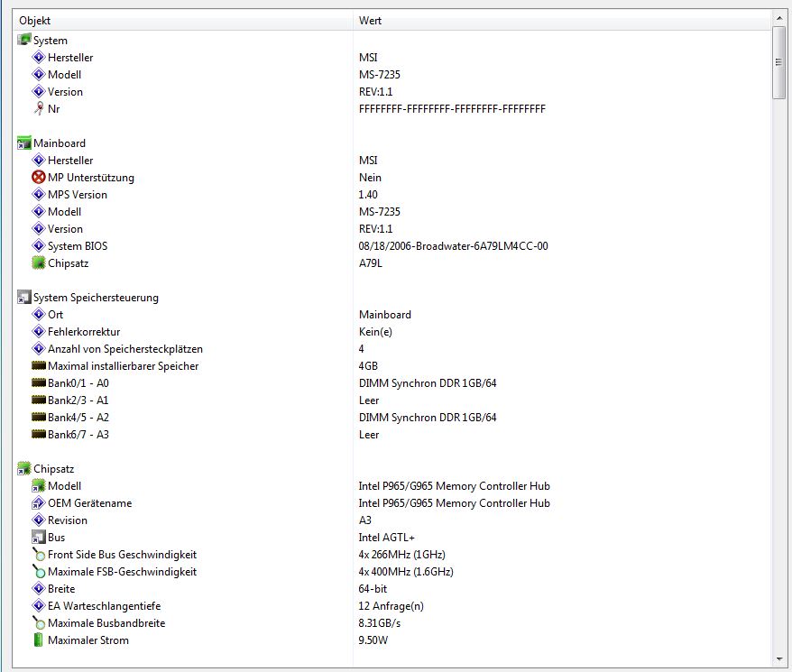The width and height of the screenshot is (792, 672).
Task: Click the Mainboard group icon
Action: [x=23, y=143]
